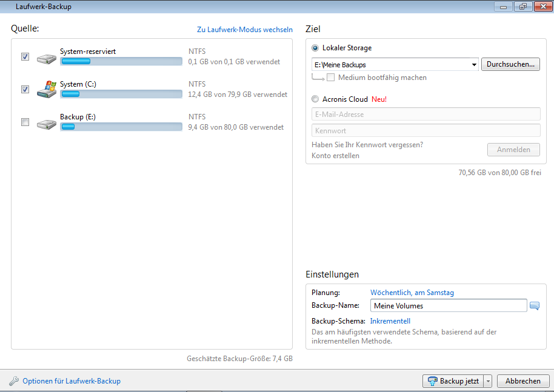This screenshot has width=554, height=392.
Task: Open the Wöchentlich, am Samstag schedule link
Action: pos(412,293)
